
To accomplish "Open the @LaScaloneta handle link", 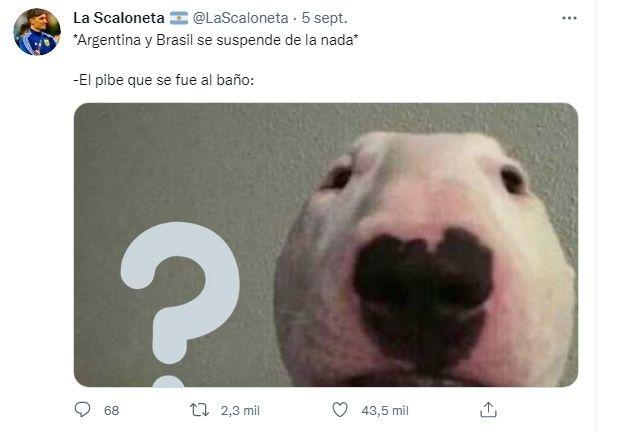I will tap(240, 18).
